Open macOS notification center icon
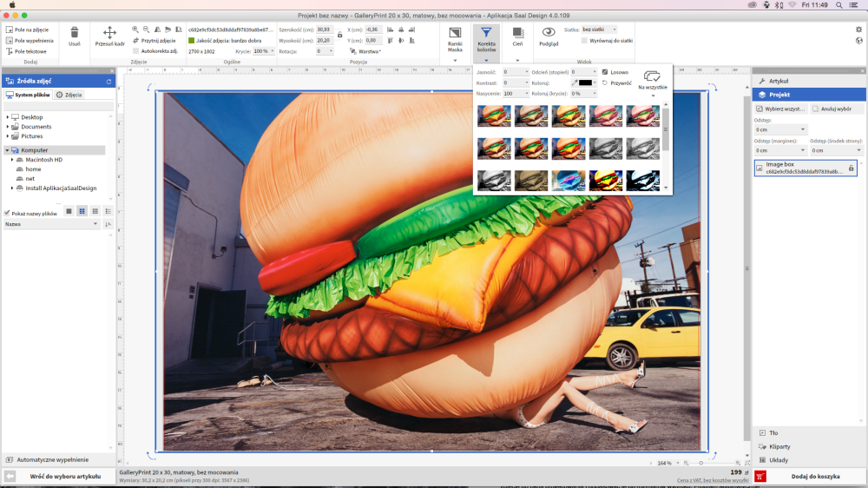 pos(853,5)
